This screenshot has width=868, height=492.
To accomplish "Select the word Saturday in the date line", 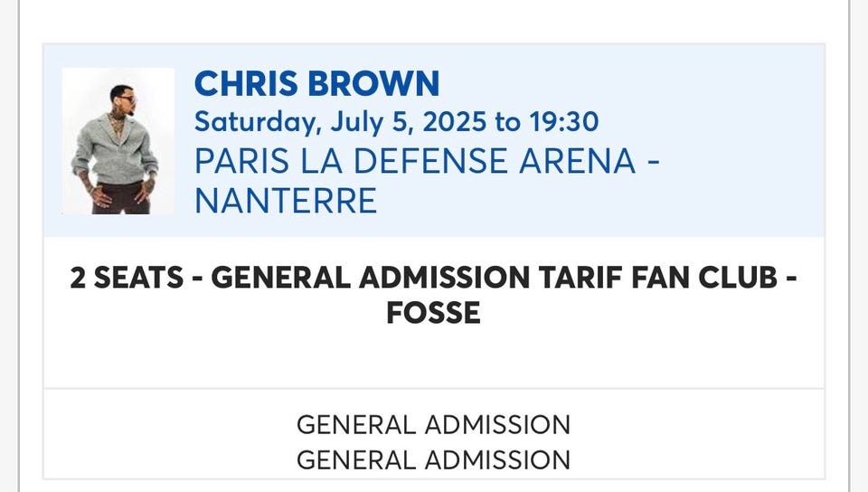I will tap(258, 122).
